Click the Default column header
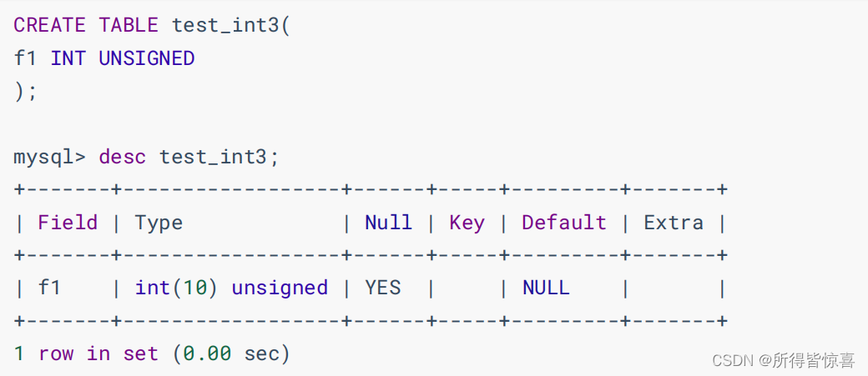Screen dimensions: 868x376 tap(563, 223)
